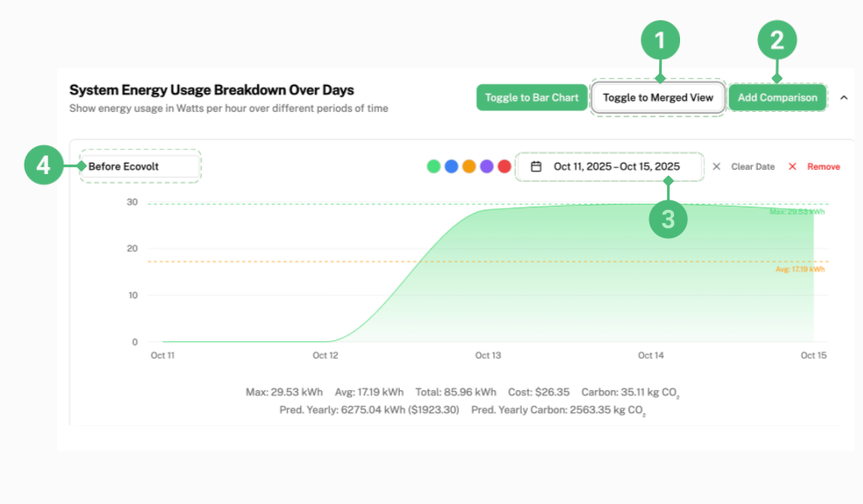Select the purple series color dot
The width and height of the screenshot is (863, 504).
[487, 165]
